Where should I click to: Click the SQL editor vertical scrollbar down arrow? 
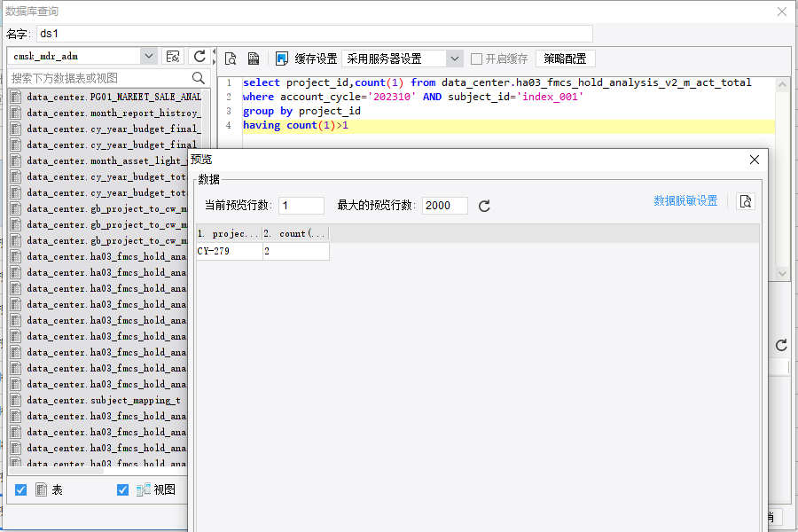click(x=782, y=273)
